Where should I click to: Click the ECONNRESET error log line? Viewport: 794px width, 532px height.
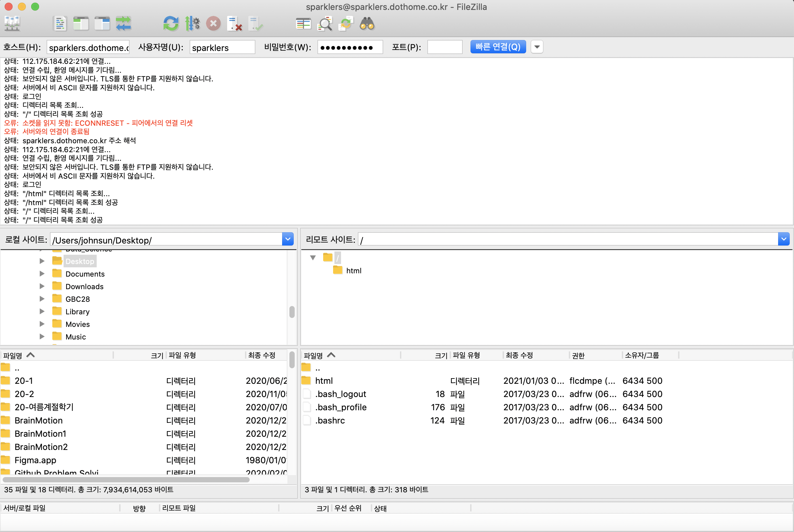click(x=98, y=123)
